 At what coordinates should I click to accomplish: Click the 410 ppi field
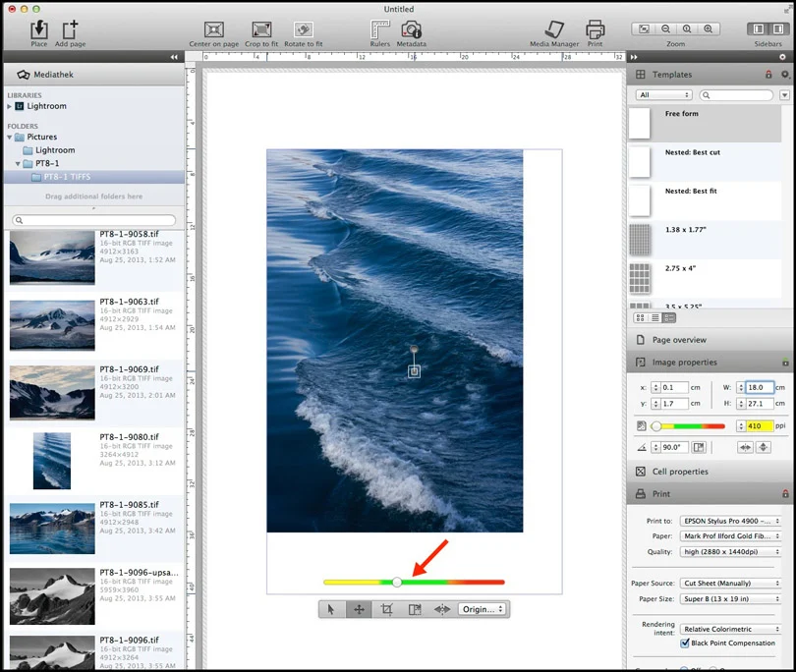pyautogui.click(x=760, y=425)
